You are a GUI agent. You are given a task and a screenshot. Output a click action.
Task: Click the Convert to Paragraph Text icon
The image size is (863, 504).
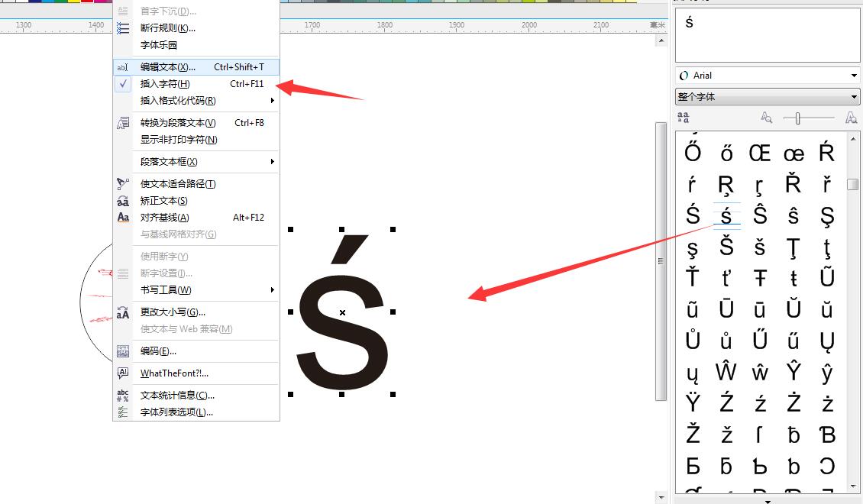(x=123, y=123)
